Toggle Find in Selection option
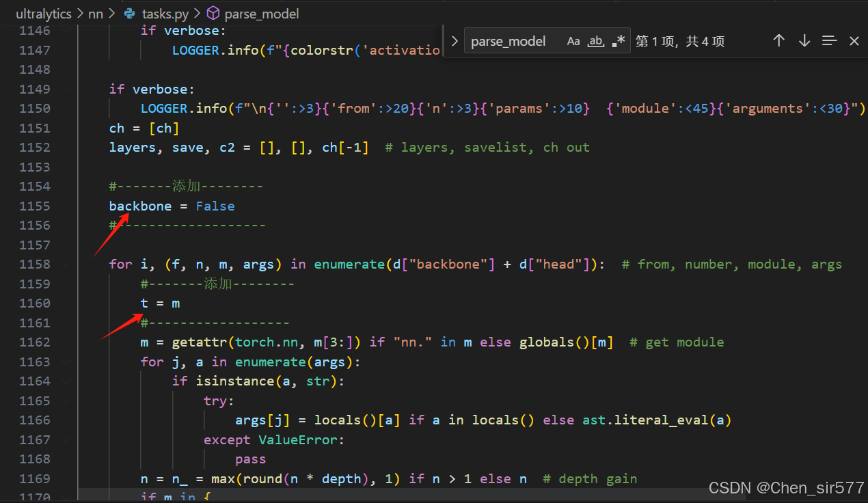Image resolution: width=868 pixels, height=503 pixels. 829,41
